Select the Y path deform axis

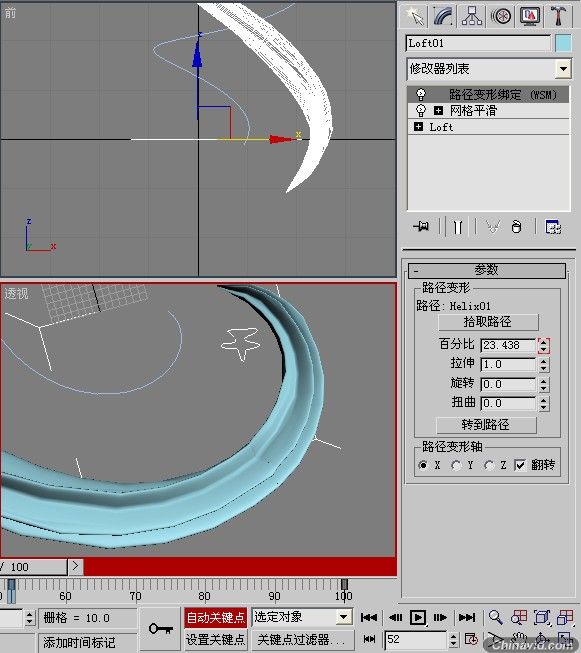click(456, 465)
